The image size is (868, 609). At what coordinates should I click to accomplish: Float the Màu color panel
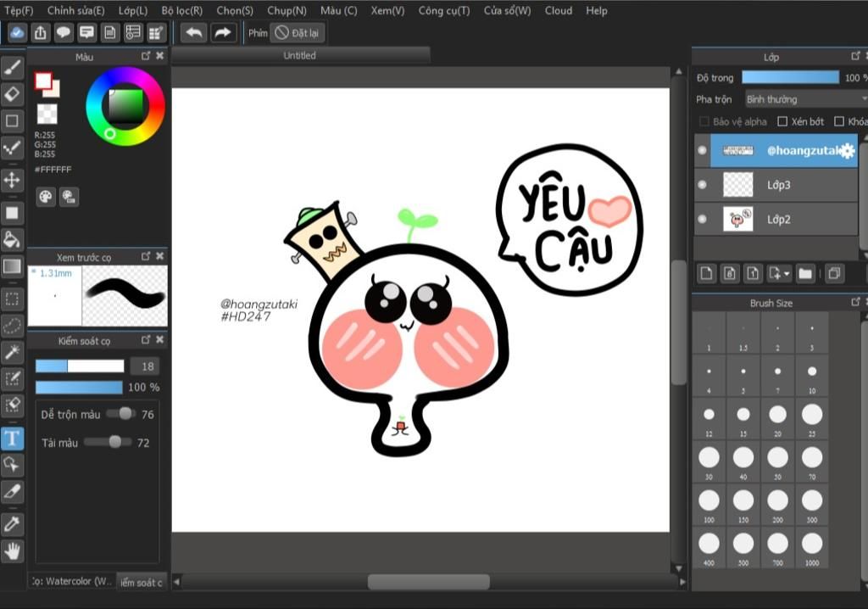pyautogui.click(x=146, y=55)
